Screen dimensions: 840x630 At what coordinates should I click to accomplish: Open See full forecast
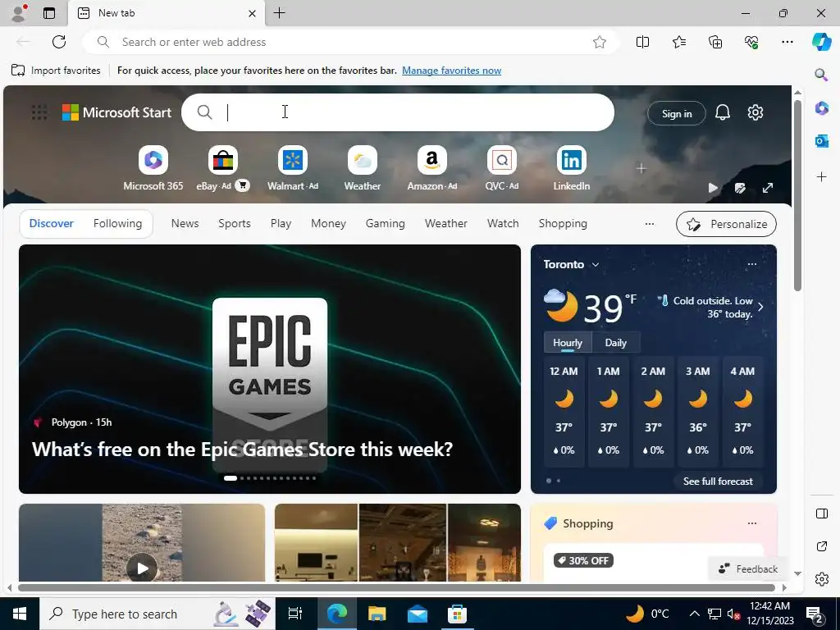click(718, 481)
